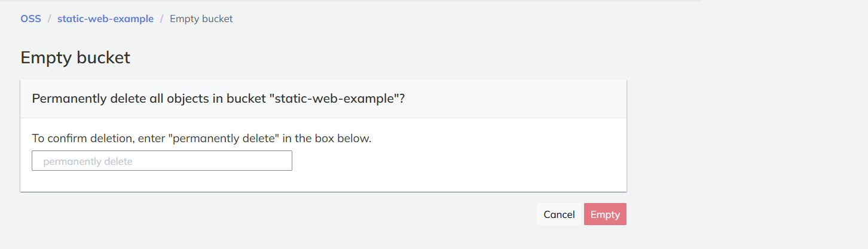Click the 'To confirm deletion' instruction text
Viewport: 868px width, 249px height.
pos(201,139)
